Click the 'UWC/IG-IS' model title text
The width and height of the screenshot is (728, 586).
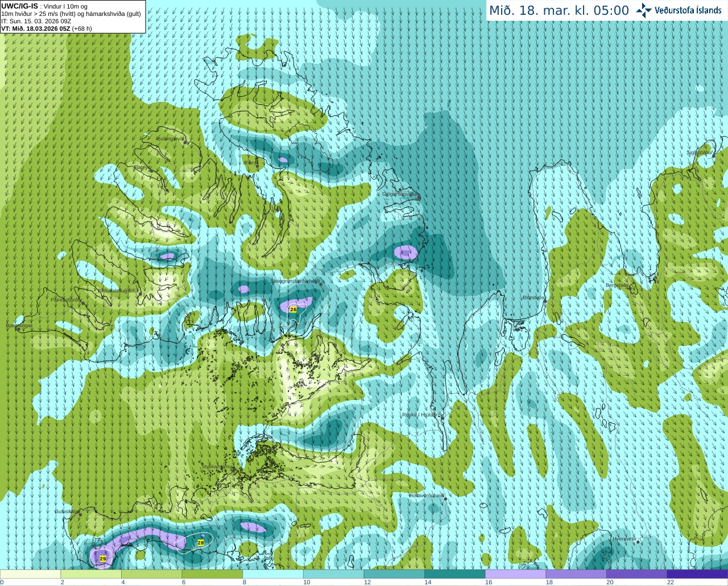(20, 6)
